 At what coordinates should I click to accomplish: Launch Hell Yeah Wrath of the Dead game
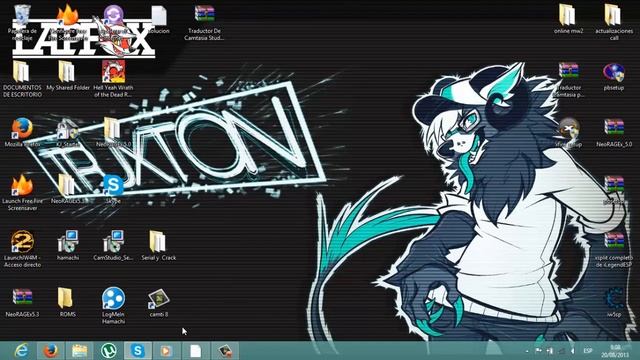click(113, 72)
